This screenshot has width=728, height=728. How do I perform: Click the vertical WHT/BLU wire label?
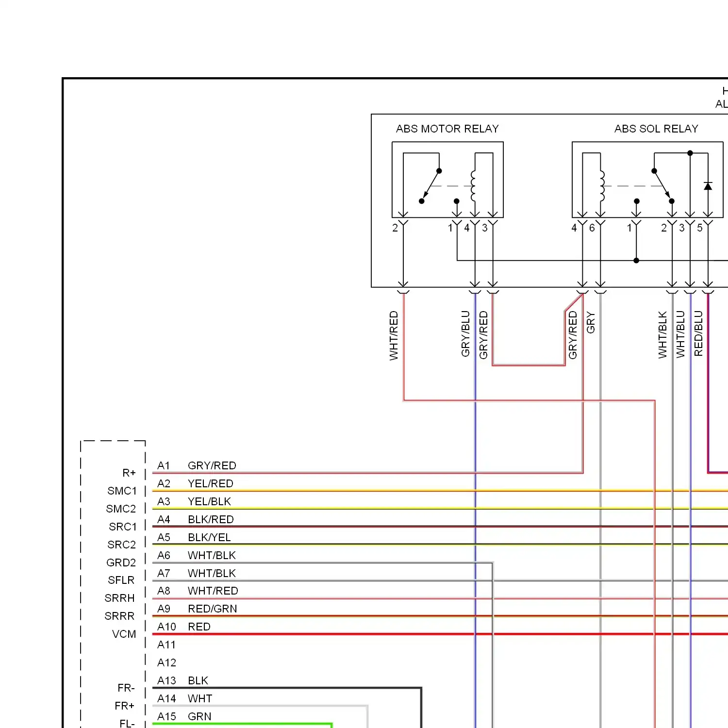tap(680, 334)
